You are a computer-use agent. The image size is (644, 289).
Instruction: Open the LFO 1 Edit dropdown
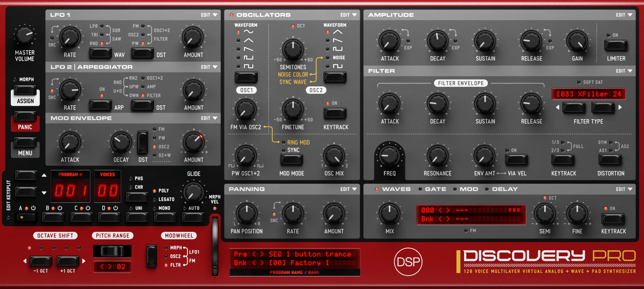(209, 15)
